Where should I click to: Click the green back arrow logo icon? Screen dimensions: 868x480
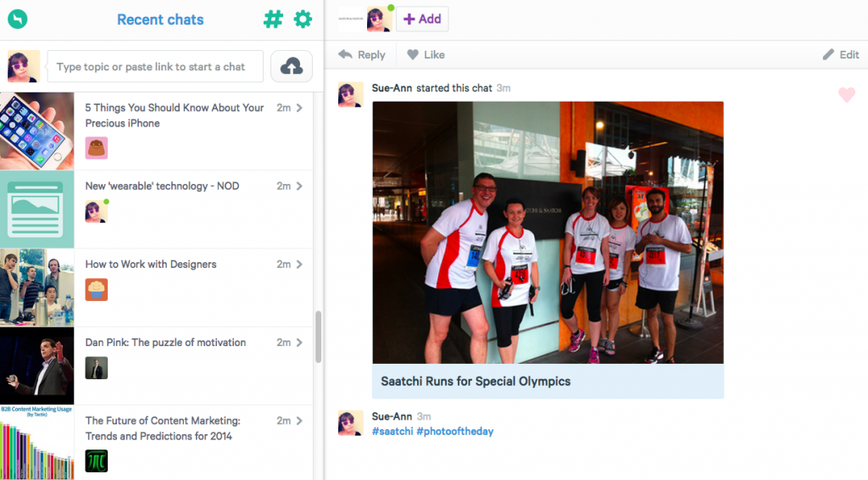17,19
